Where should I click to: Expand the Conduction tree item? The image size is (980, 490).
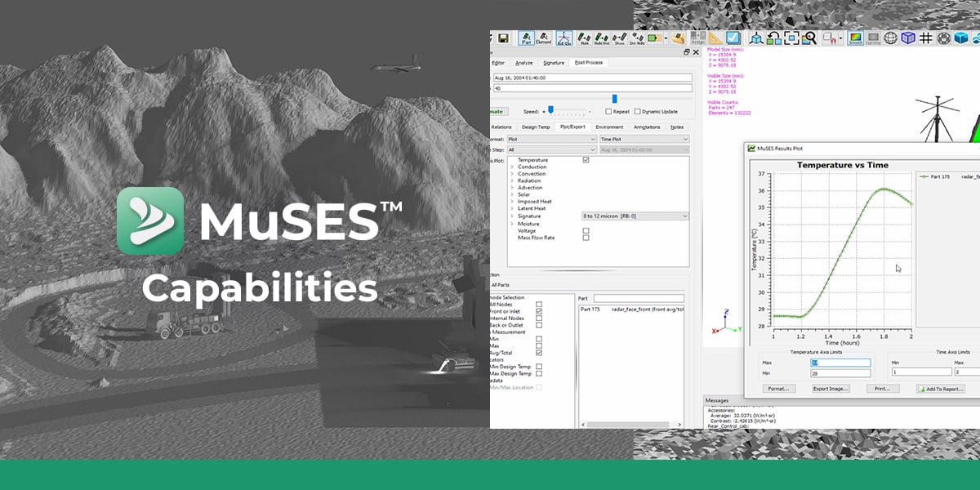click(511, 167)
